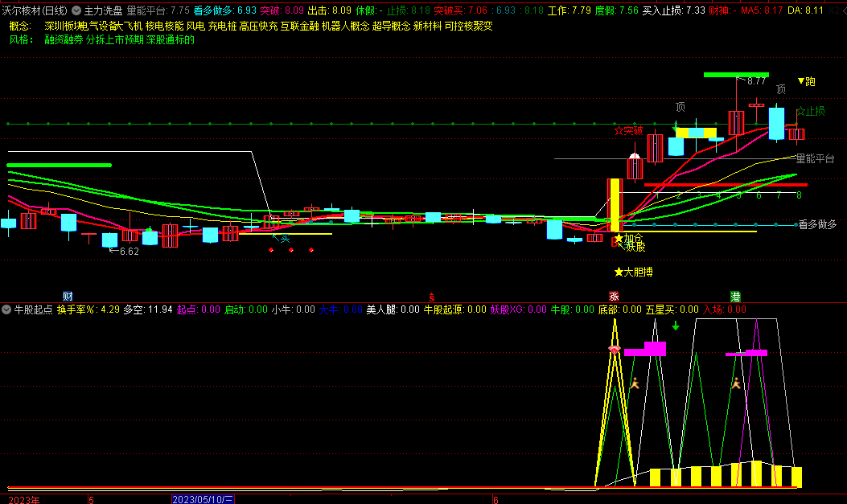Click the 里能平台 line label on chart
The image size is (847, 504).
point(815,158)
